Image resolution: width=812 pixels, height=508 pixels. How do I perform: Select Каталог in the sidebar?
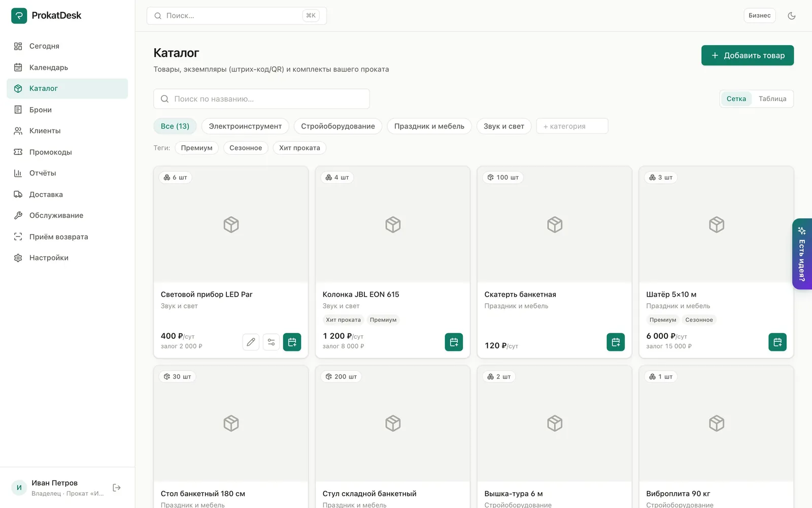[67, 88]
